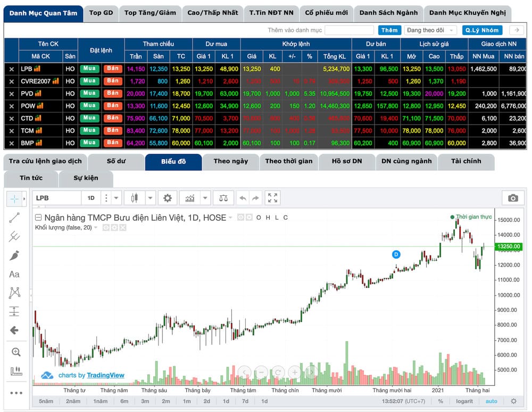The width and height of the screenshot is (532, 412).
Task: Open the 'Đang theo dõi' watchlist dropdown
Action: pos(430,30)
